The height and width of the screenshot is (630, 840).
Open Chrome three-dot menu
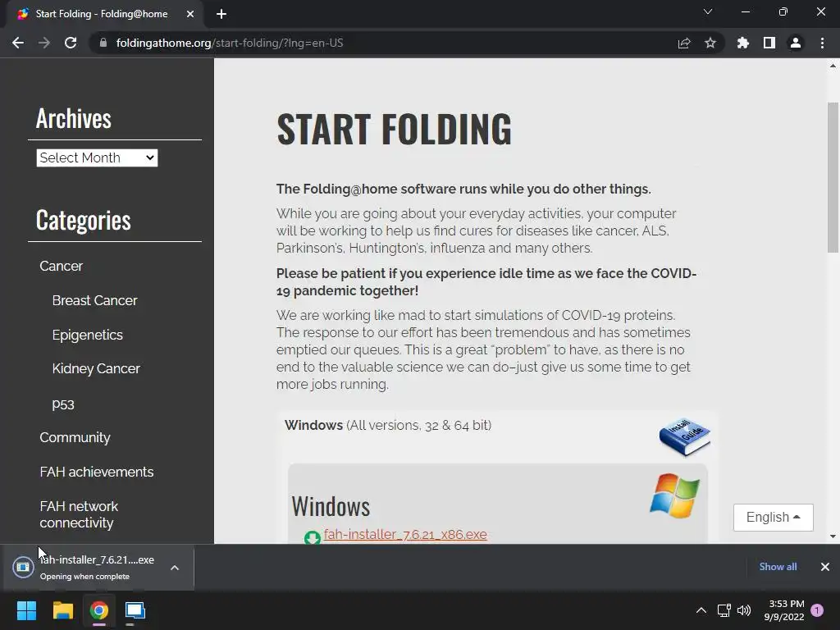click(x=822, y=43)
